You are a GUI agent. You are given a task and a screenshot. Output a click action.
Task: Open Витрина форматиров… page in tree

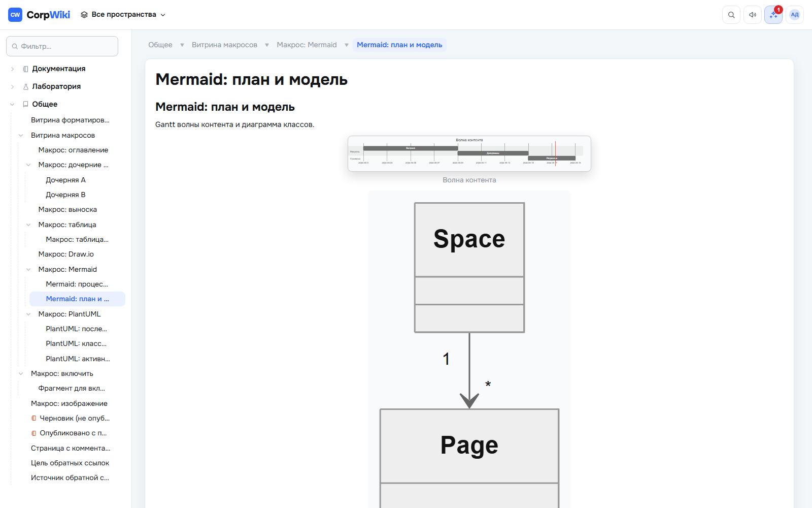[70, 120]
